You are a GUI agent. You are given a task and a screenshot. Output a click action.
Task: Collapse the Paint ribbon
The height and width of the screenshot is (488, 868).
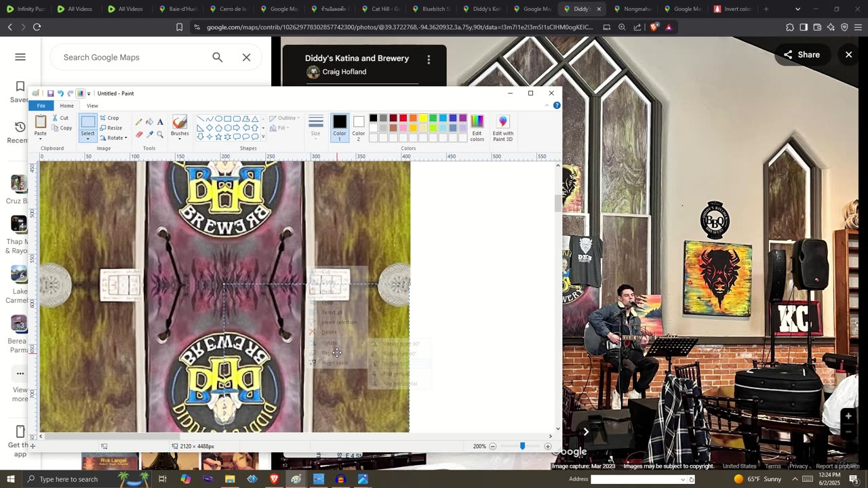click(547, 106)
